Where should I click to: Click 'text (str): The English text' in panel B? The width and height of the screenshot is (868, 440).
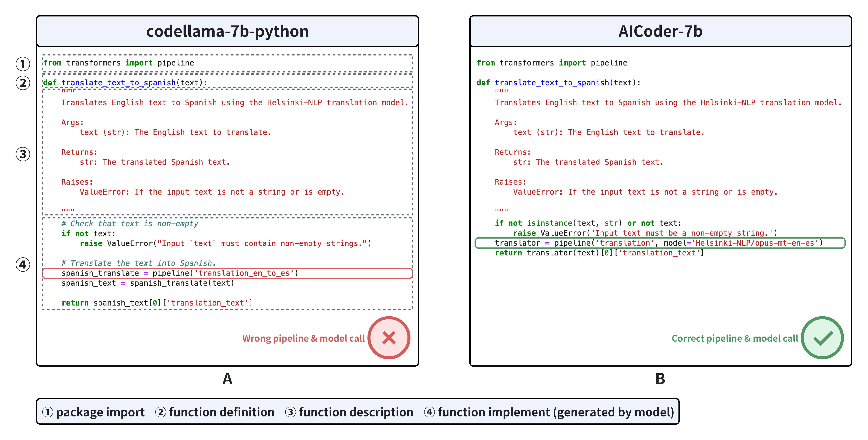(609, 132)
